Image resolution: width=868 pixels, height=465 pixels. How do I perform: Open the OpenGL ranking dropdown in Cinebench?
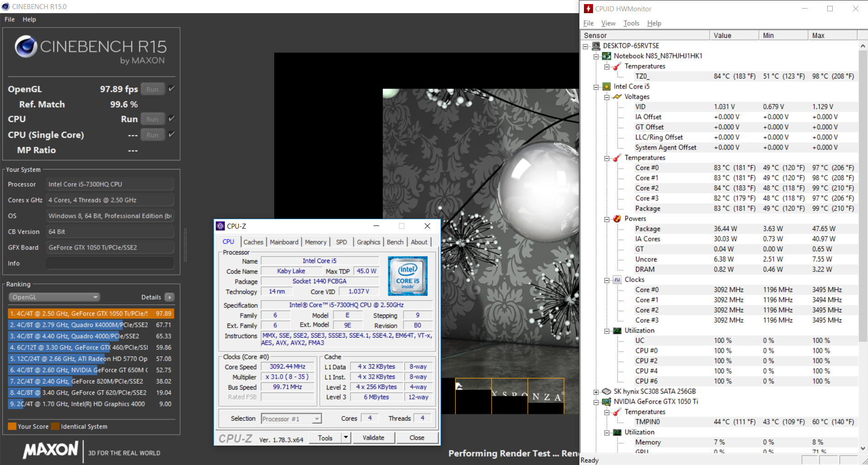coord(54,297)
